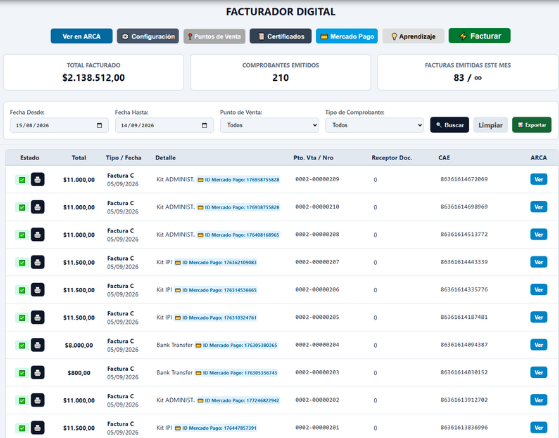Open Ver en ARCA
Viewport: 559px width, 438px height.
pyautogui.click(x=82, y=36)
